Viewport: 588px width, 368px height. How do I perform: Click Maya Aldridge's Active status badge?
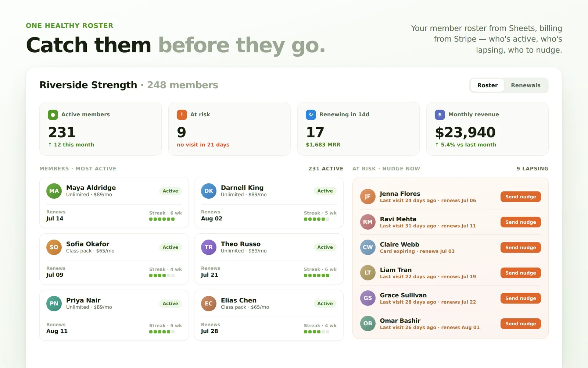click(171, 191)
